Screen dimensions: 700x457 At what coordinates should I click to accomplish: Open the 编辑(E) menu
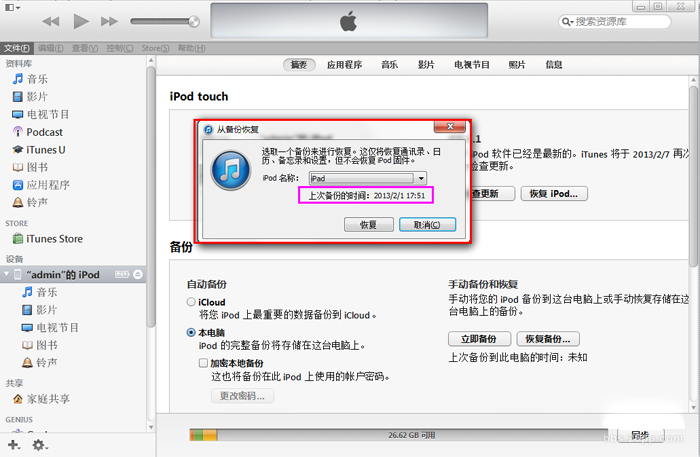pos(50,48)
